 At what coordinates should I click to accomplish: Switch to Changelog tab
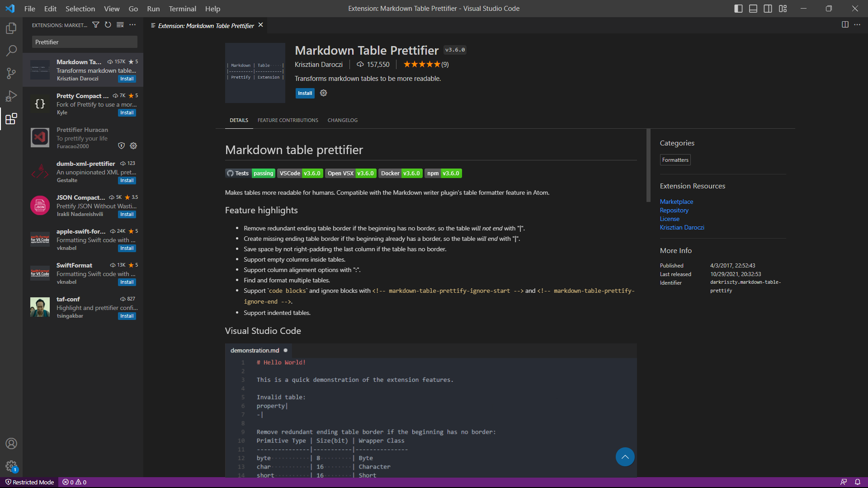tap(343, 120)
